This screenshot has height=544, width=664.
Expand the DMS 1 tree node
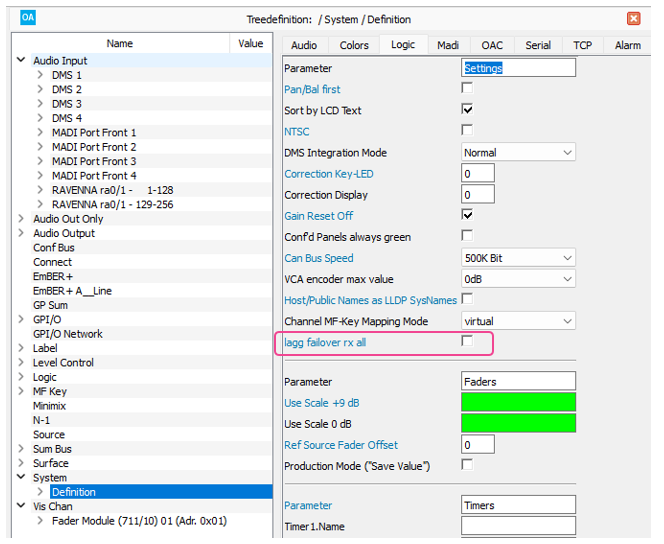[x=40, y=75]
